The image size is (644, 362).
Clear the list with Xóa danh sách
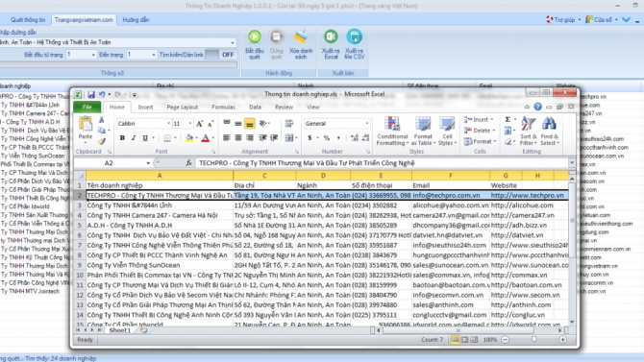tap(301, 44)
